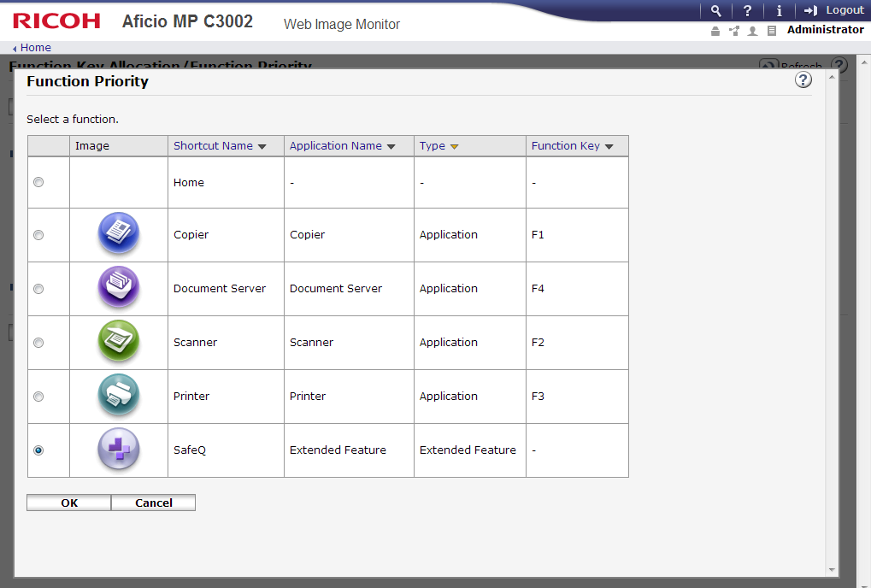Select the Copier radio button
The height and width of the screenshot is (588, 871).
click(x=38, y=235)
